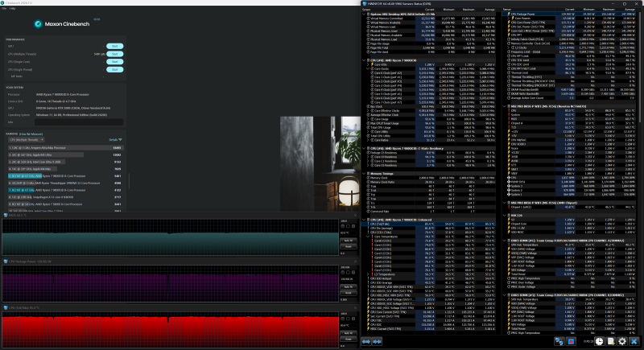
Task: Expand the Core Powers node
Action: [509, 19]
